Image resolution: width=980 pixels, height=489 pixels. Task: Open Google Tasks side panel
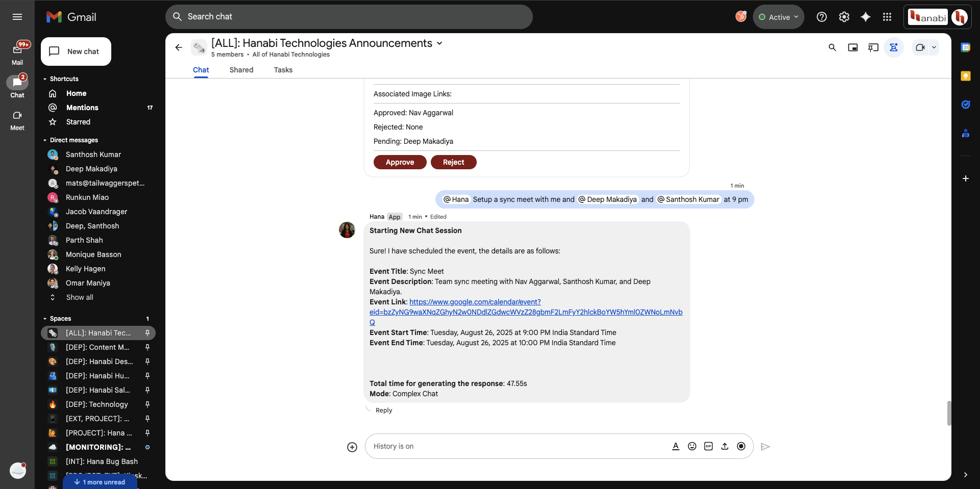click(966, 105)
